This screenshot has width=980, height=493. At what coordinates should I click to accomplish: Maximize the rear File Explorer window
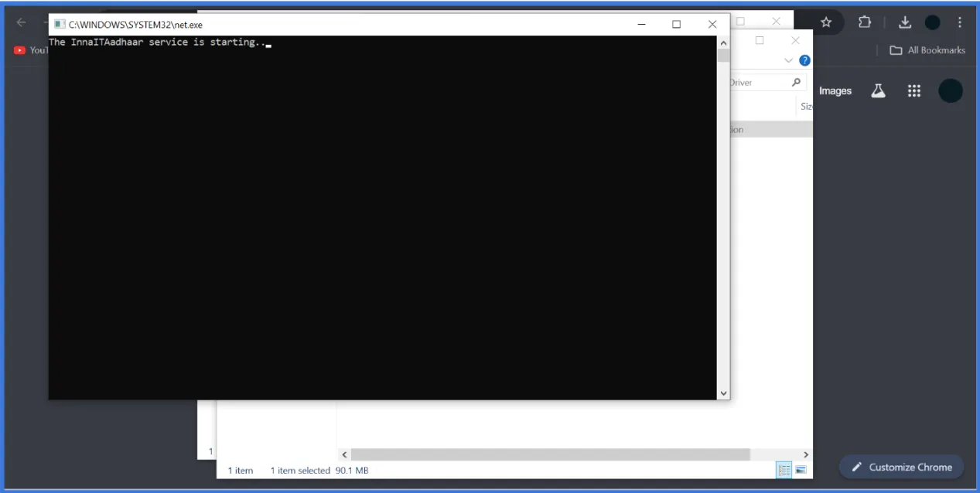point(741,22)
